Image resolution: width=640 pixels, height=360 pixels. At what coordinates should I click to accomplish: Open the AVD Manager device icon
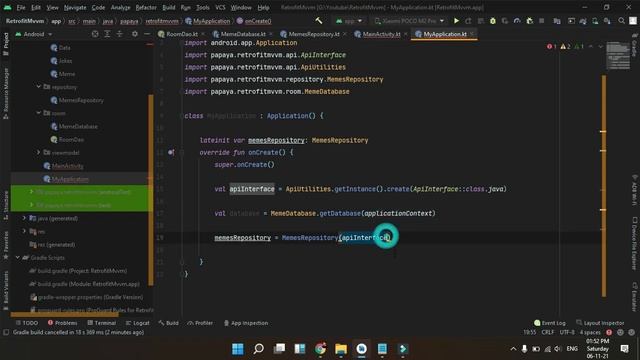[x=595, y=21]
